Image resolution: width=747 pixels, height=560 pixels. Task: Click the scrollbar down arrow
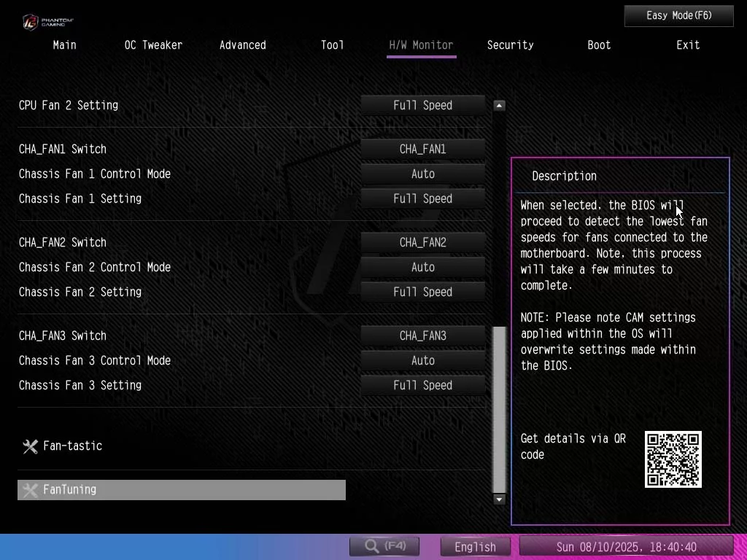499,499
